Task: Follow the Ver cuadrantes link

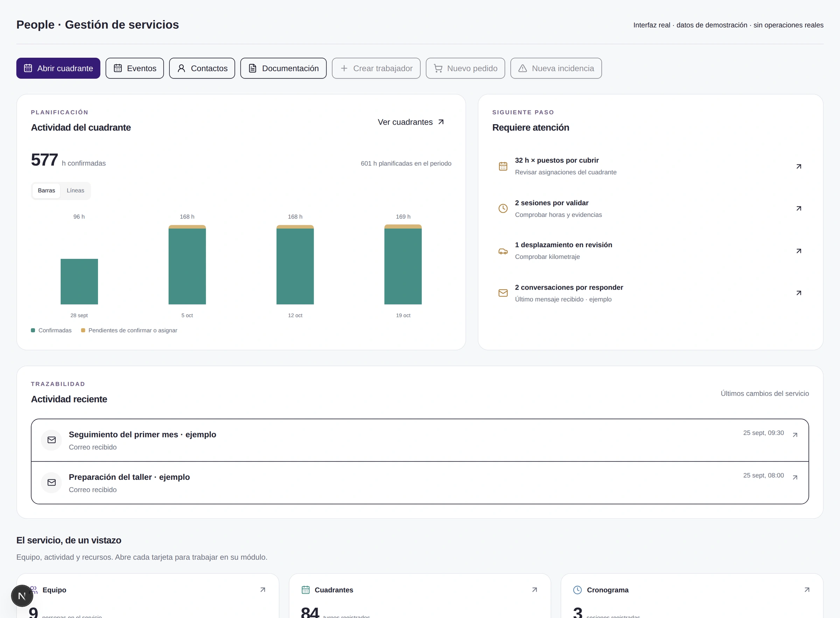Action: [x=411, y=122]
